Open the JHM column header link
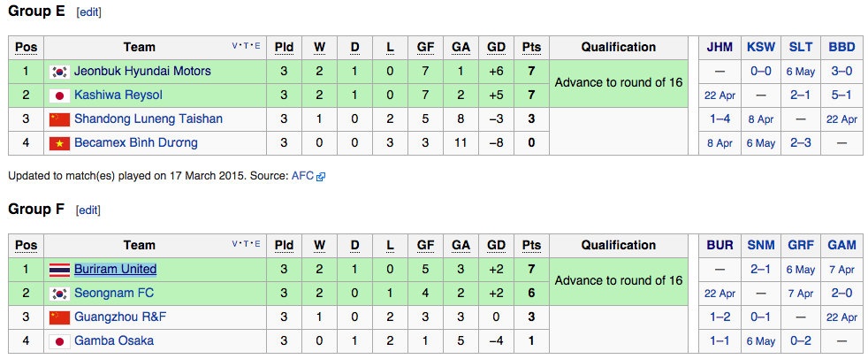The image size is (868, 359). (x=719, y=48)
